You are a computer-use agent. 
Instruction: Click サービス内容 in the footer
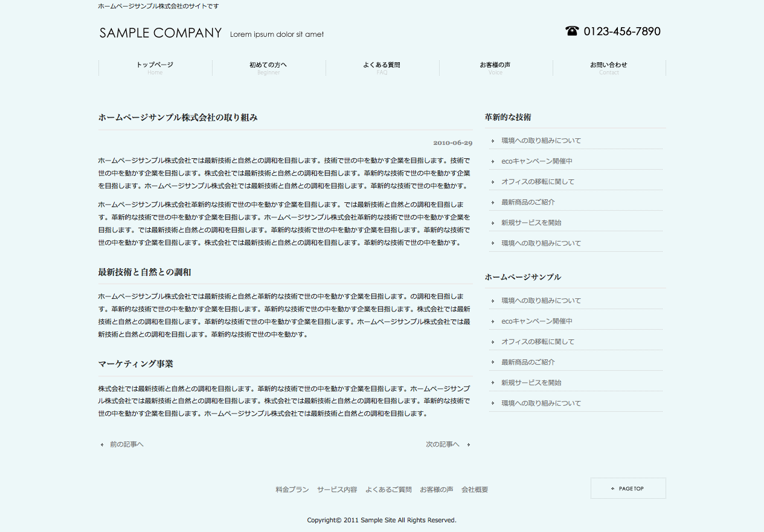coord(337,490)
